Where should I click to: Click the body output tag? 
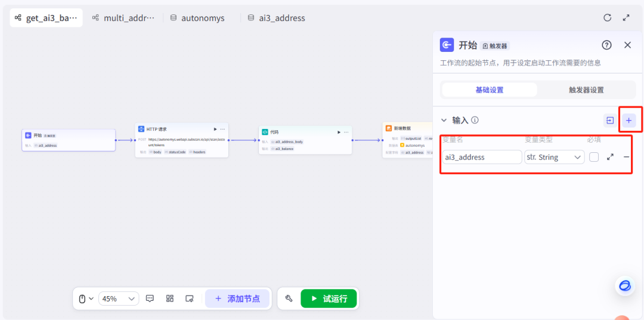click(x=155, y=152)
